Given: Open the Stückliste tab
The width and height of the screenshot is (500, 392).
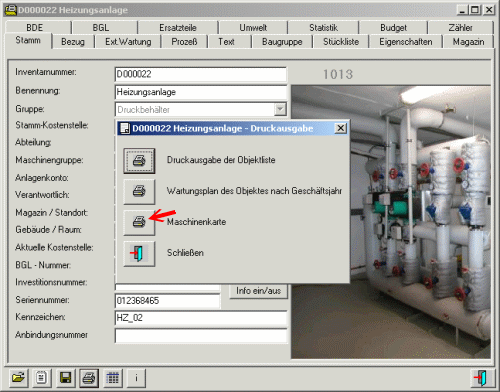Looking at the screenshot, I should [341, 42].
